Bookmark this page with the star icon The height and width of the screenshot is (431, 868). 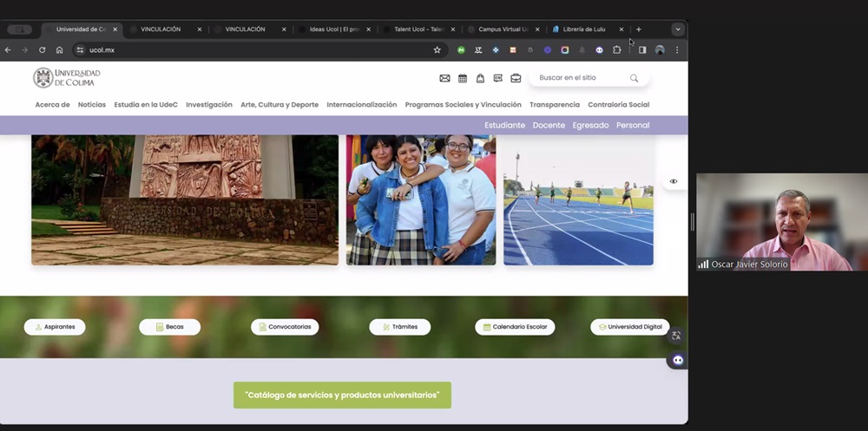(437, 50)
